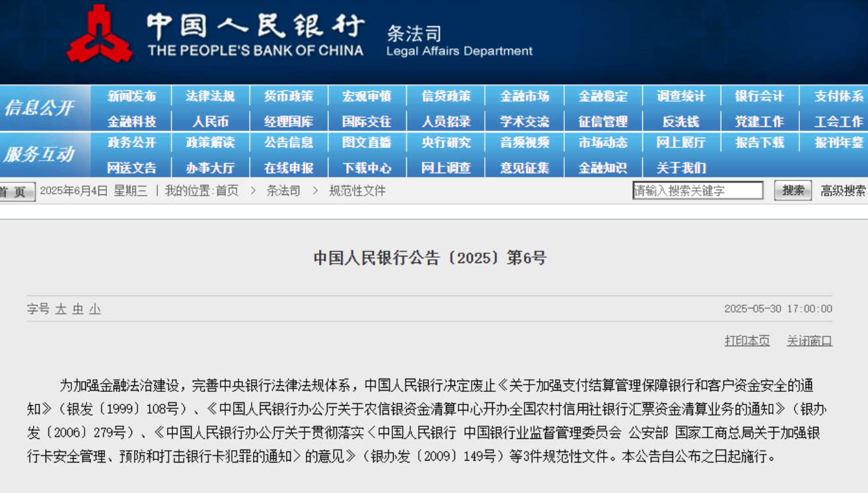Screen dimensions: 868x493
Task: Go to 金融科技 section
Action: coord(131,122)
